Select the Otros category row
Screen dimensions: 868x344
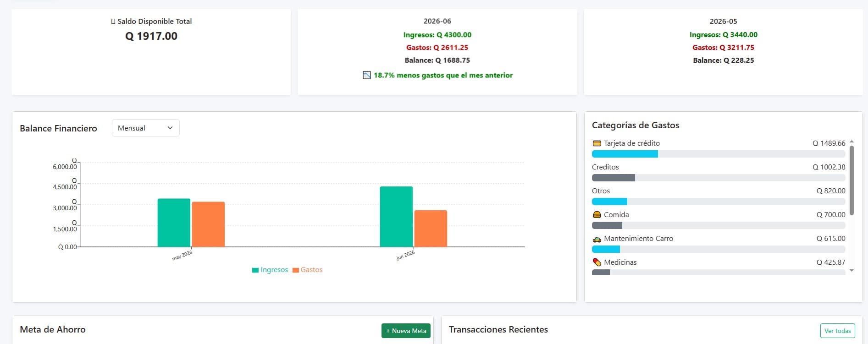click(x=719, y=196)
